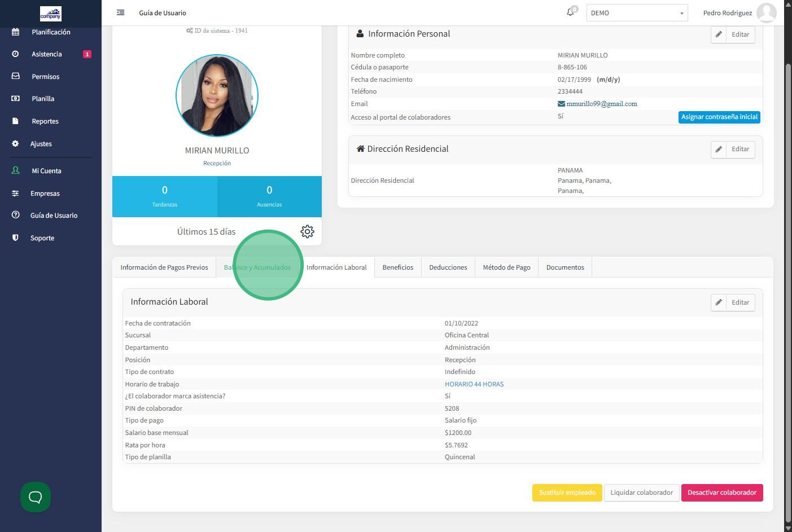
Task: Open the HORARIO 44 HORAS schedule link
Action: [474, 384]
